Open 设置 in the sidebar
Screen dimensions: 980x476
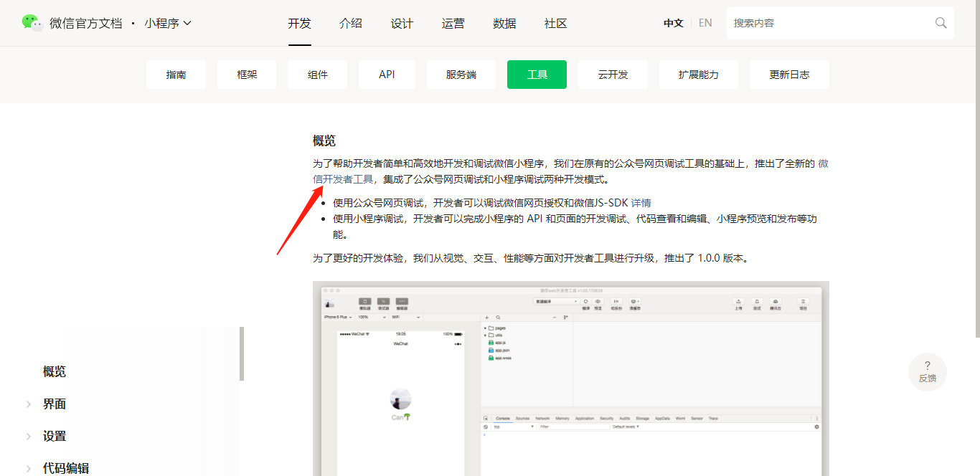pos(55,436)
